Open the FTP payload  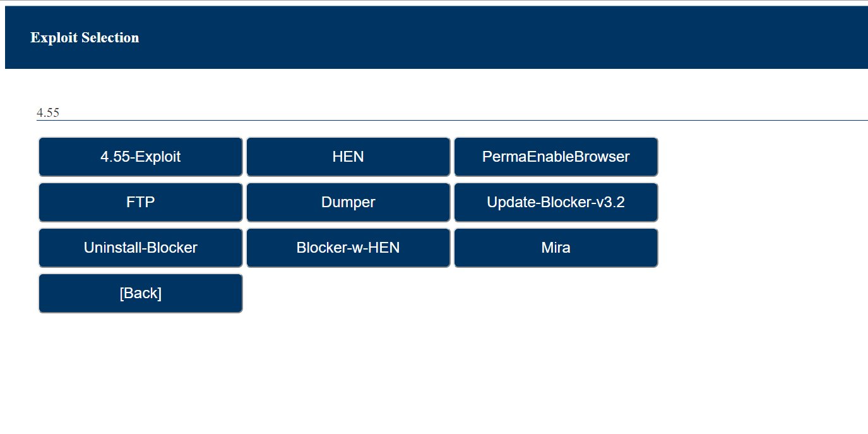click(140, 202)
